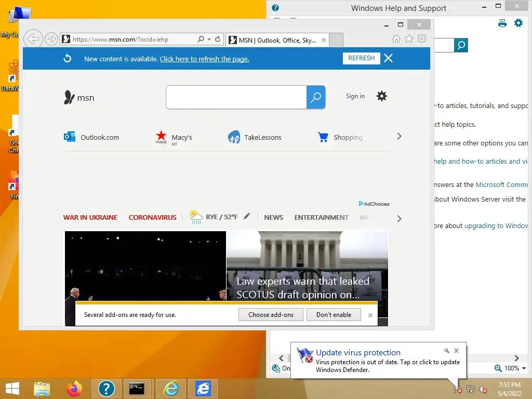Close the add-ons notification bar
The height and width of the screenshot is (399, 532).
[x=370, y=315]
